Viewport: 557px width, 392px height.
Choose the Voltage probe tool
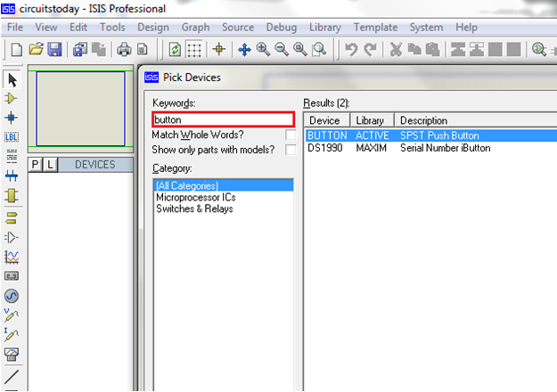pyautogui.click(x=12, y=315)
